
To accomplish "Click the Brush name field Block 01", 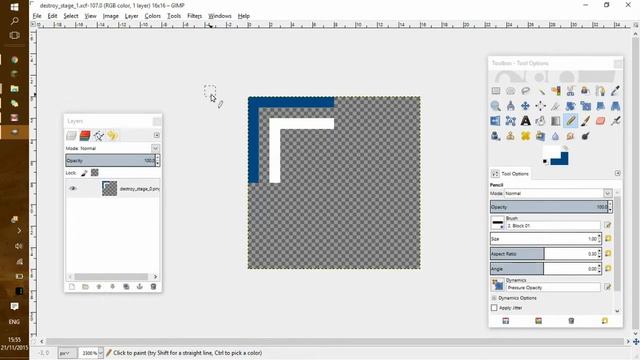I will pos(553,225).
